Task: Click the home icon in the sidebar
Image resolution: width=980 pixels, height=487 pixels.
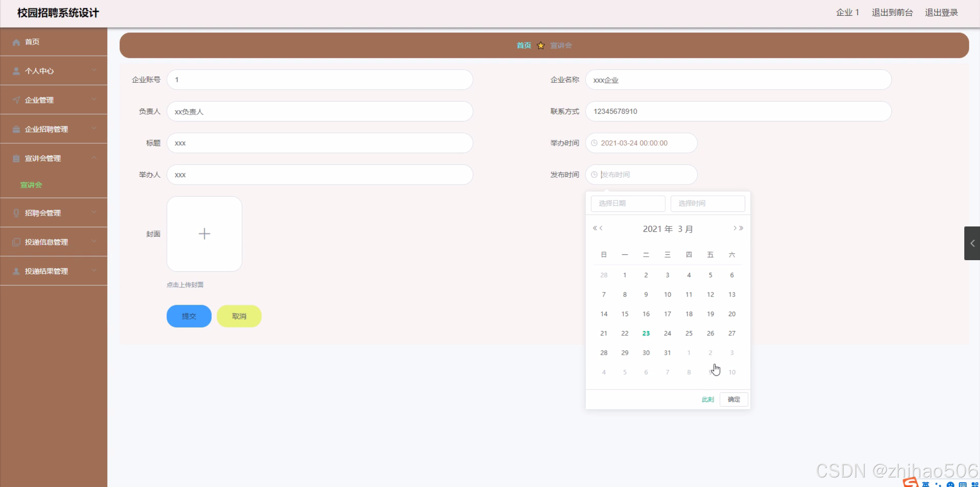Action: 16,42
